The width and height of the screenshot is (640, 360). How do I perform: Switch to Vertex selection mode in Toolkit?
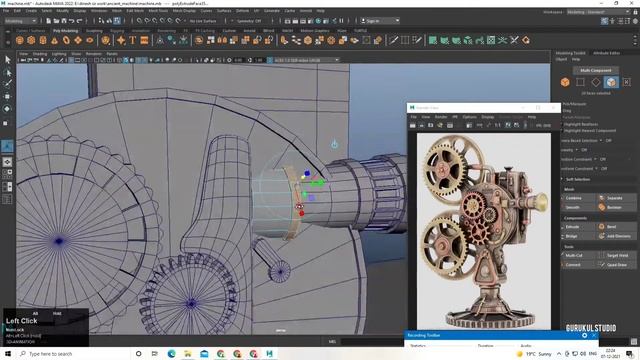point(580,82)
